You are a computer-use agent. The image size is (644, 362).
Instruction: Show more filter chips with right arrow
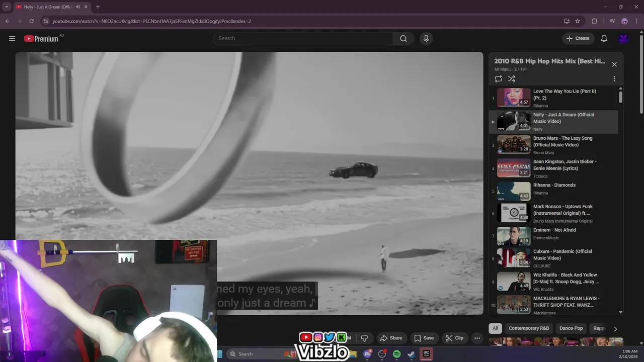pos(615,329)
